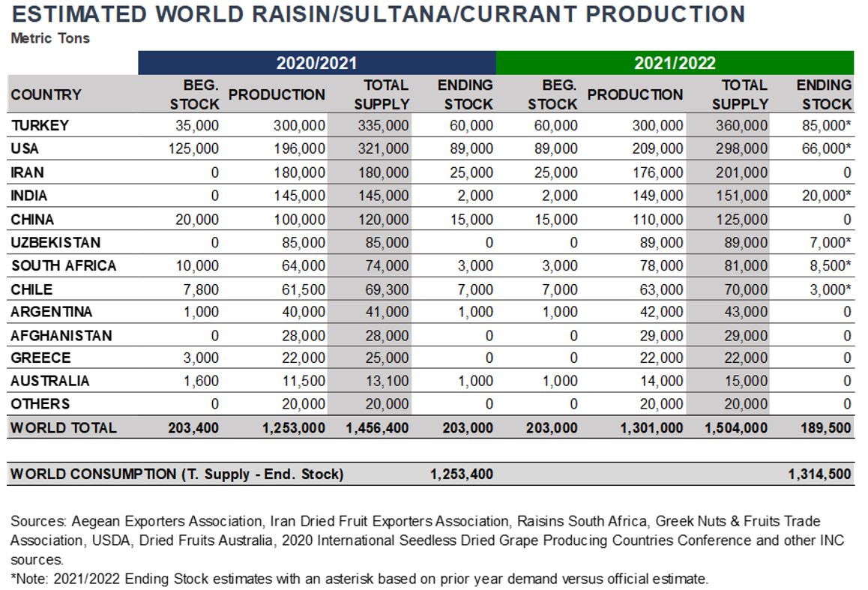Click the CHINA row label
Viewport: 868px width, 590px height.
pos(32,220)
